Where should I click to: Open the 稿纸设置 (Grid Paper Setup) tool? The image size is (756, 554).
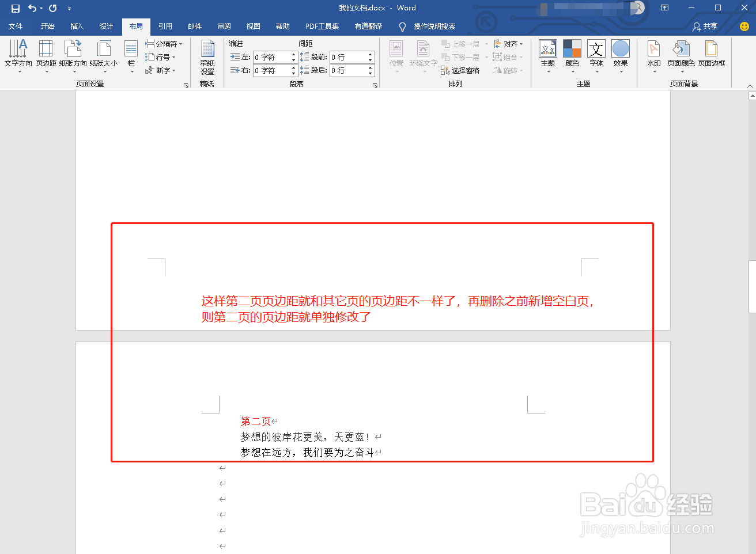click(x=207, y=56)
